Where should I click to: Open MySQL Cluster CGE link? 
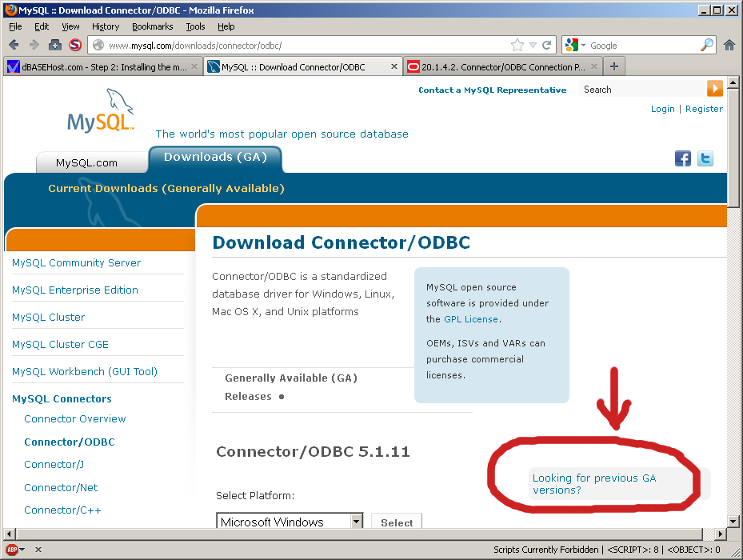(x=60, y=344)
